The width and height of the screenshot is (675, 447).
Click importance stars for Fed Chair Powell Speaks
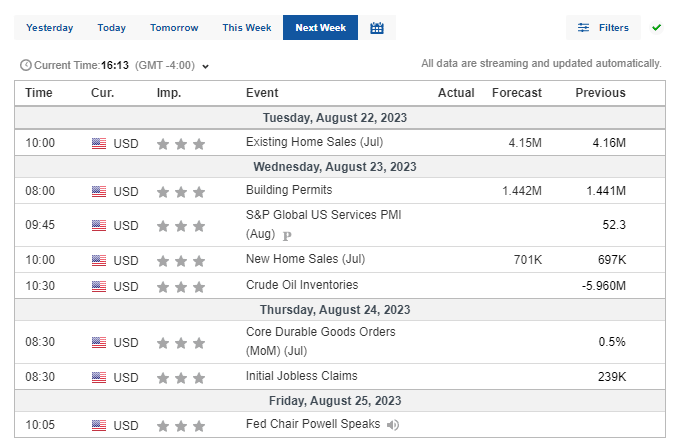coord(181,426)
